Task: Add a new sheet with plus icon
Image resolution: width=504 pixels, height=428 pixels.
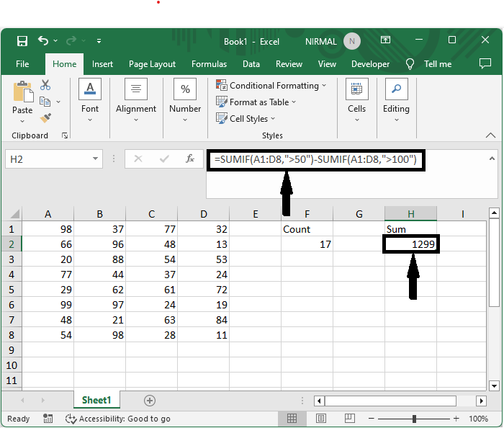Action: [x=150, y=401]
